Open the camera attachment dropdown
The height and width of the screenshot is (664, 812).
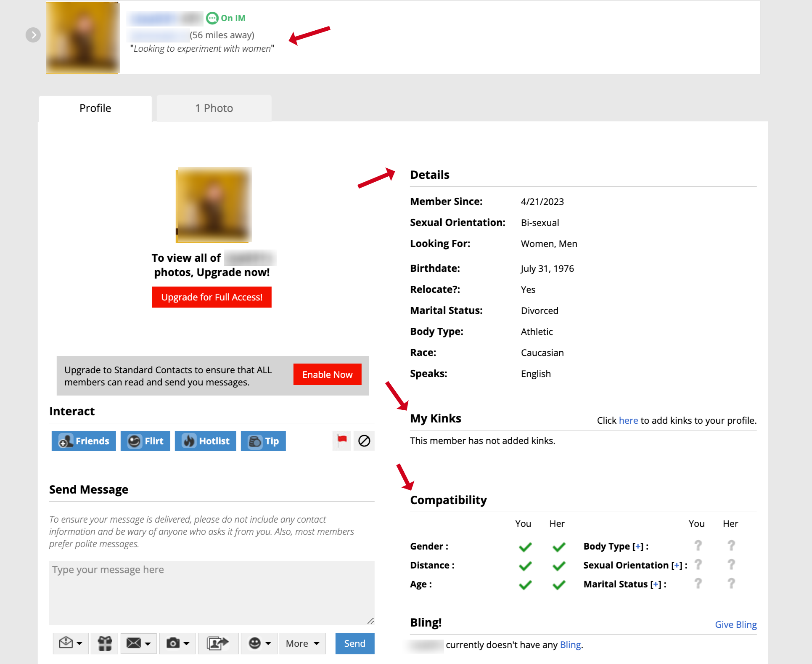pyautogui.click(x=177, y=643)
